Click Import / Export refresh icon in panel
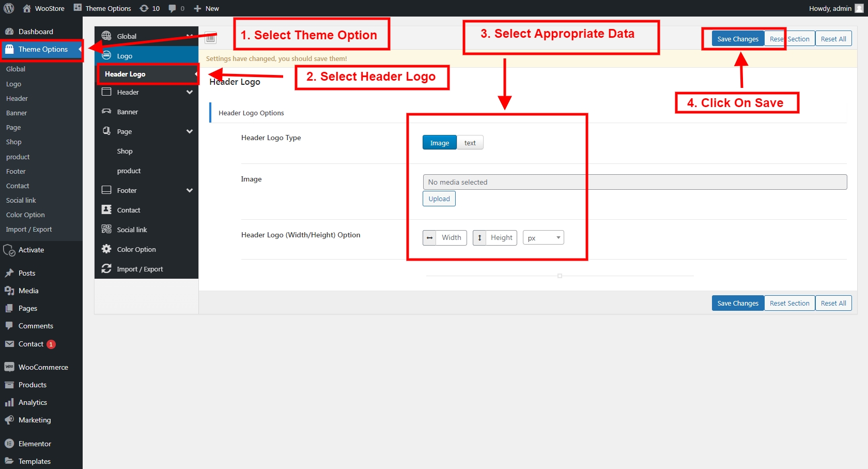 pyautogui.click(x=106, y=269)
